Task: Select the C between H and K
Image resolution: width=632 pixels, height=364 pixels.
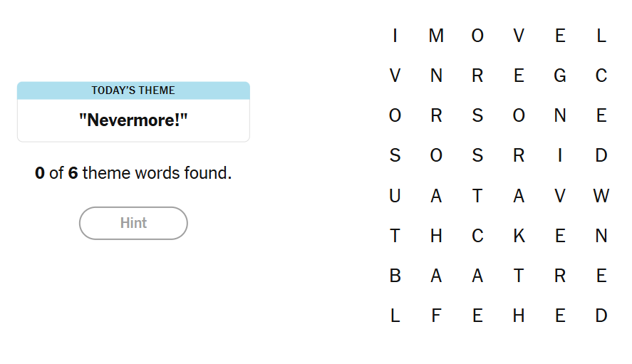Action: click(477, 236)
